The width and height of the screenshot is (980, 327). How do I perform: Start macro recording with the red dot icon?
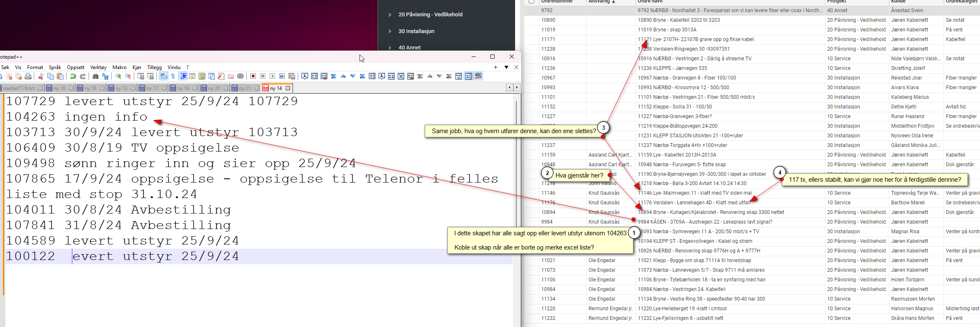(253, 76)
